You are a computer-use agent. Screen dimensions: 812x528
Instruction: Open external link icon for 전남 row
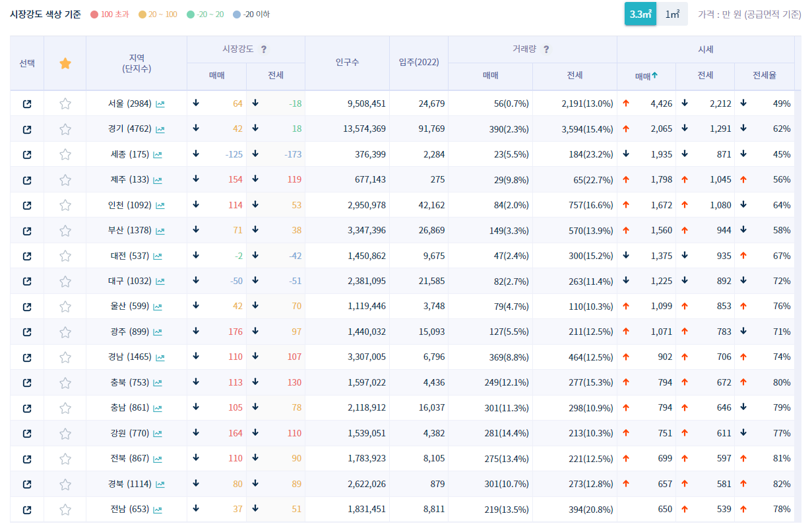(x=27, y=510)
